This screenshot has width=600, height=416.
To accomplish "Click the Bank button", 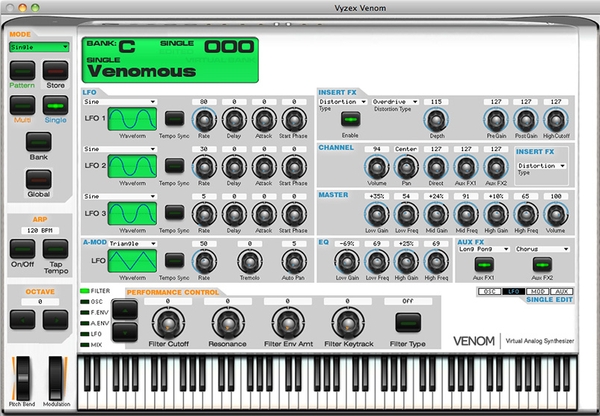I will point(39,142).
